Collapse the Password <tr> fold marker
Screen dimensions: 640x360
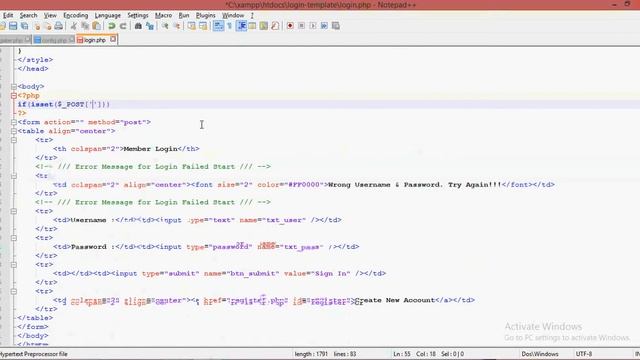click(13, 238)
